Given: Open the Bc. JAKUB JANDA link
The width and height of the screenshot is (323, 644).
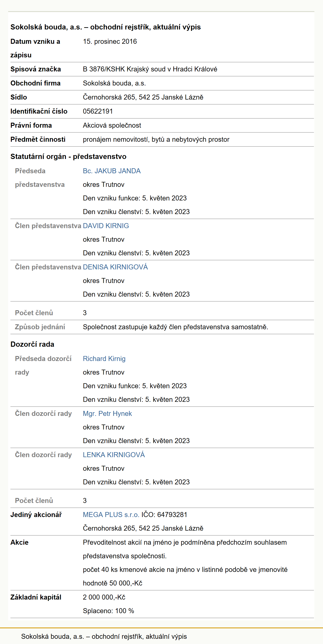Looking at the screenshot, I should tap(112, 171).
